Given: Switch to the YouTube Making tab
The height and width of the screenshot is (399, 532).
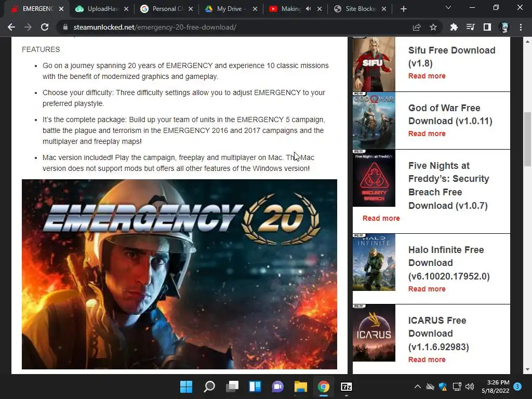Looking at the screenshot, I should [295, 9].
